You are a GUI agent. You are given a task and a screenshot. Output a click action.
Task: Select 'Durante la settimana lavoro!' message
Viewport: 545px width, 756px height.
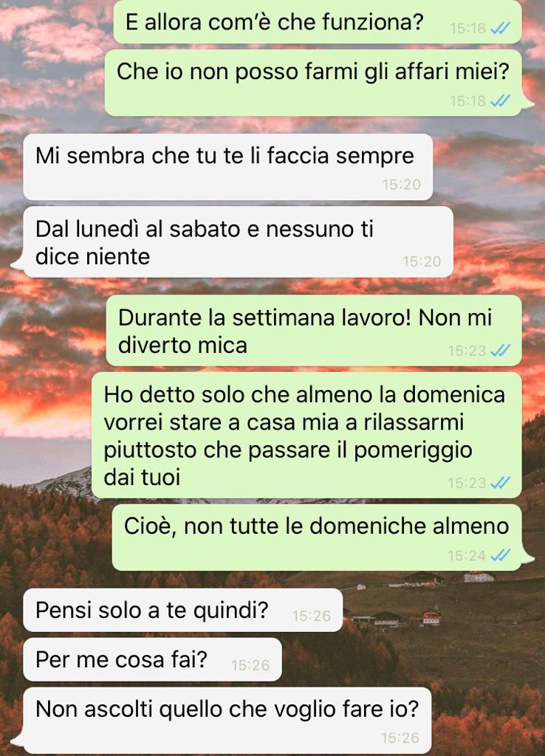(x=314, y=331)
